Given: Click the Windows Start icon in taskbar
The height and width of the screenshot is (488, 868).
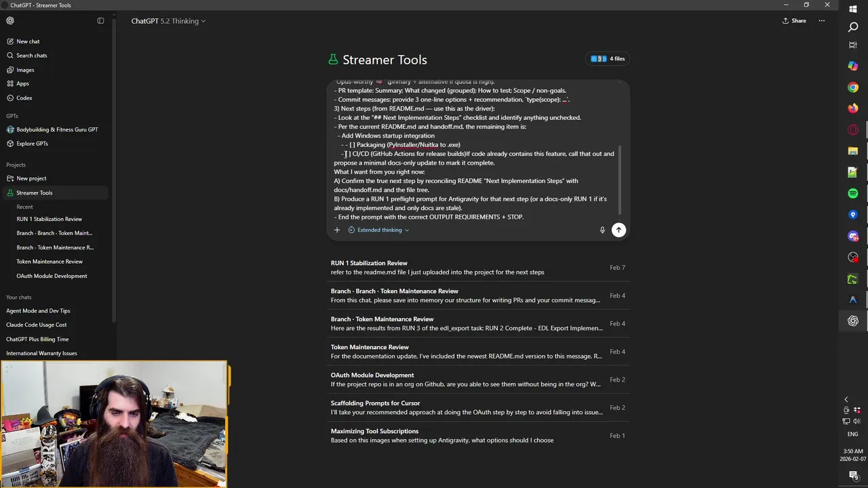Looking at the screenshot, I should [853, 9].
